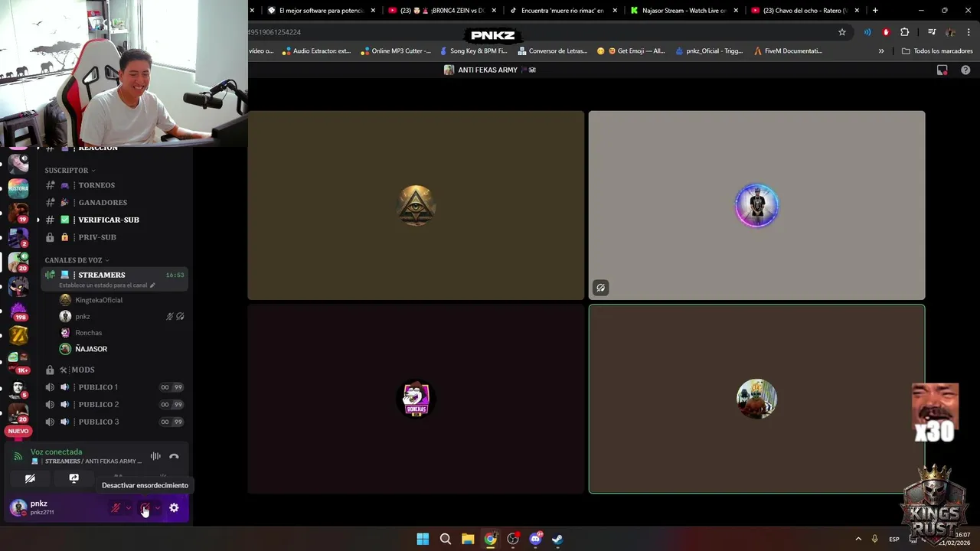Share your screen in voice panel
This screenshot has height=551, width=980.
(x=73, y=478)
